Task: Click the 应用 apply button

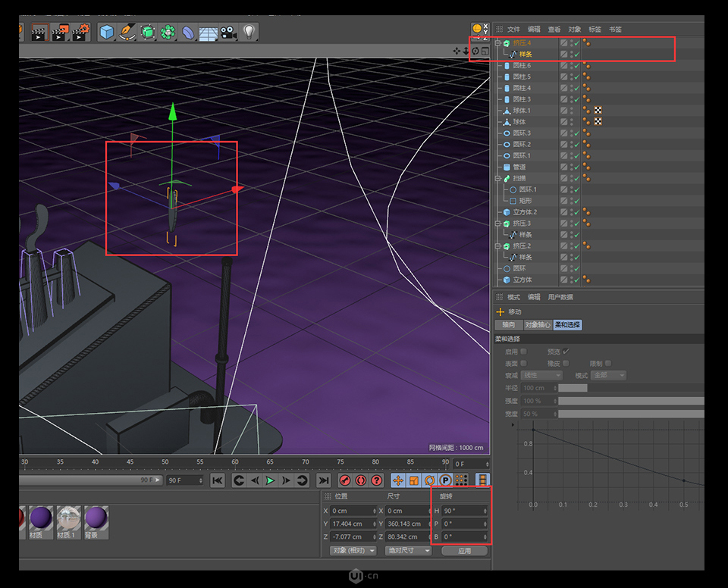Action: click(463, 551)
